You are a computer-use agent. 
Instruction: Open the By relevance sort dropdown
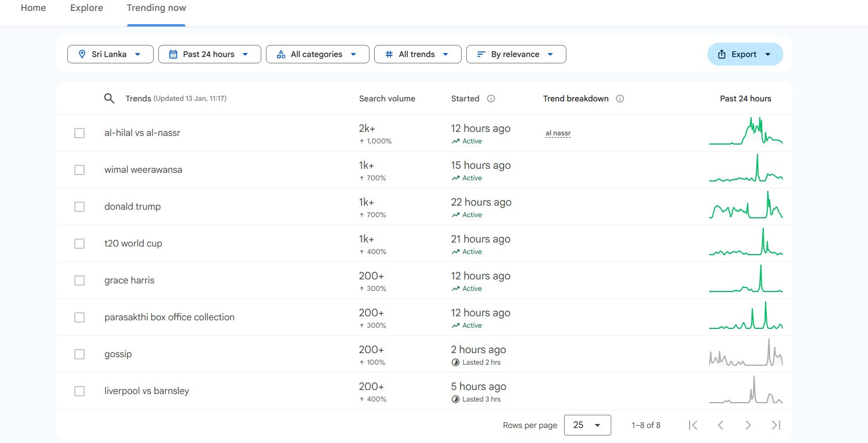click(516, 54)
